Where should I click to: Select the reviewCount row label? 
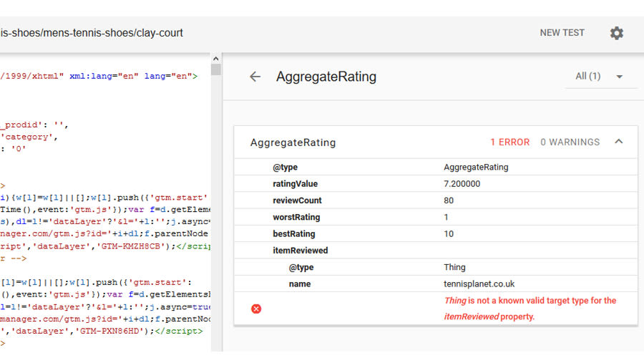(x=297, y=200)
